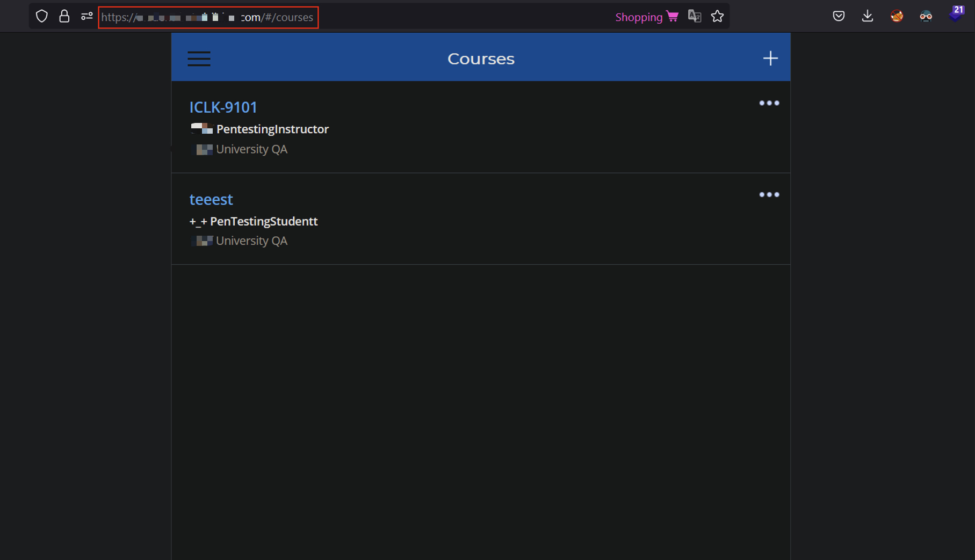Select the PentestingInstructor name
Screen dimensions: 975x560
[272, 129]
